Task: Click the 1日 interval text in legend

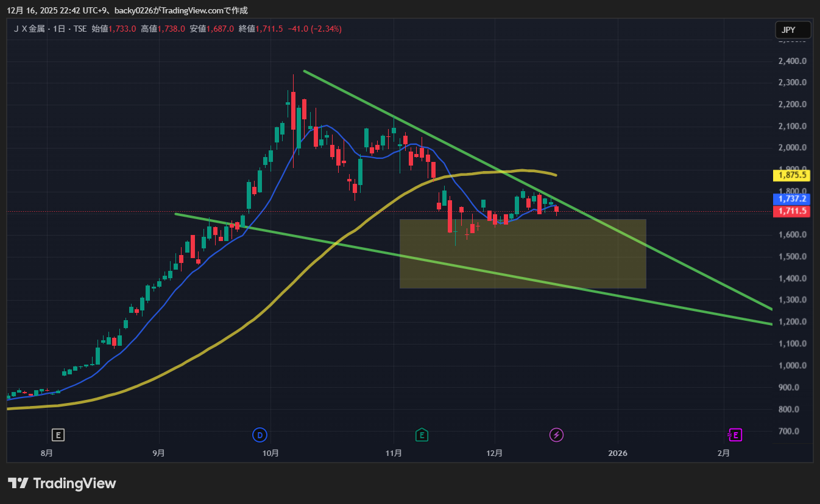Action: point(60,29)
